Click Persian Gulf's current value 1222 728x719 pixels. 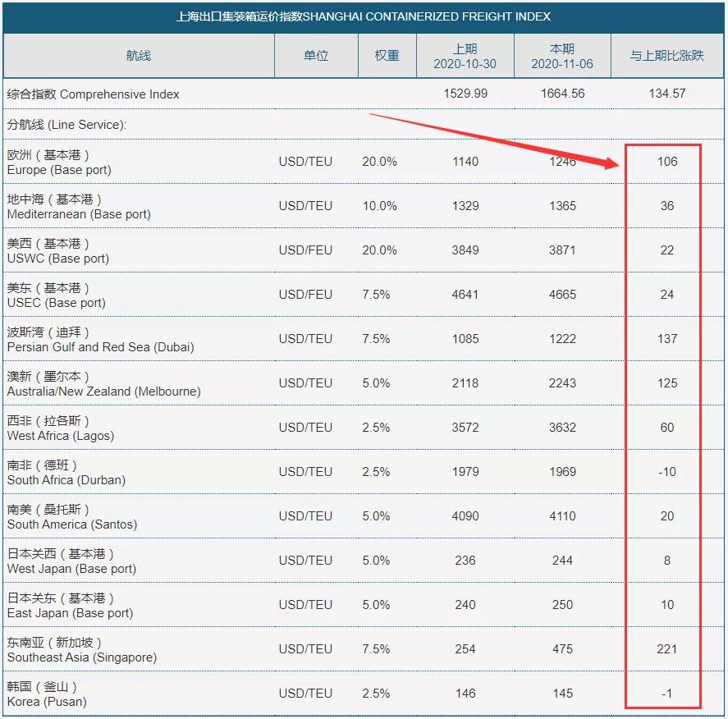562,339
